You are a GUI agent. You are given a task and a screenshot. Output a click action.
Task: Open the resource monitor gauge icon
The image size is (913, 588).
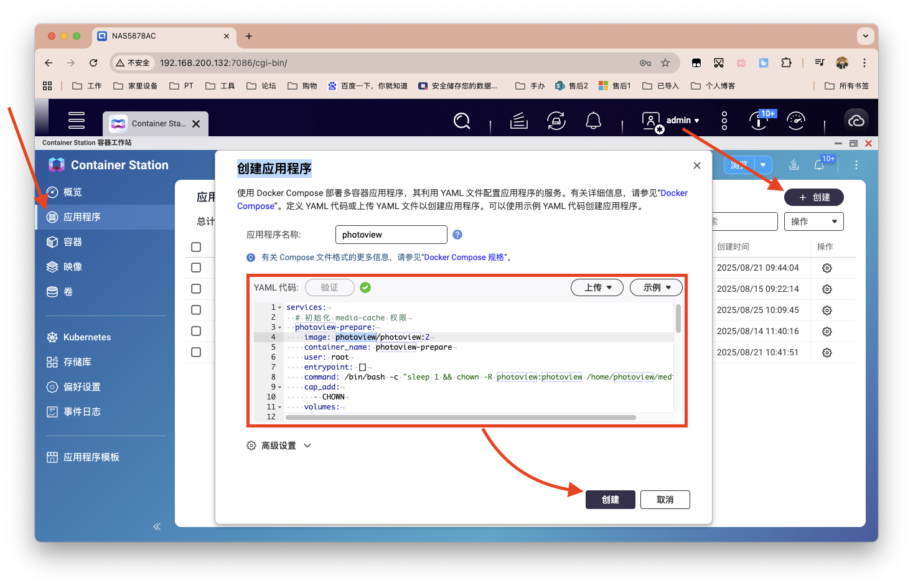[796, 120]
